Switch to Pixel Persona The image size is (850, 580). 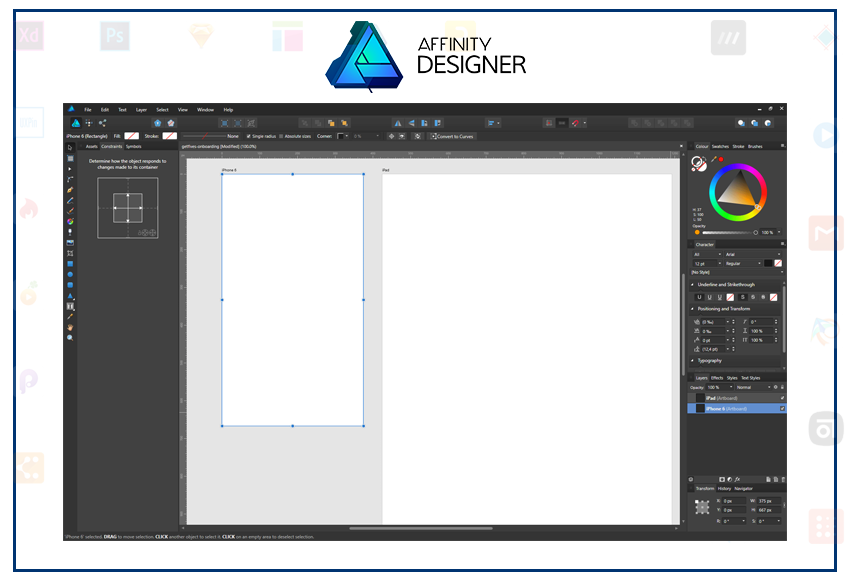(89, 123)
